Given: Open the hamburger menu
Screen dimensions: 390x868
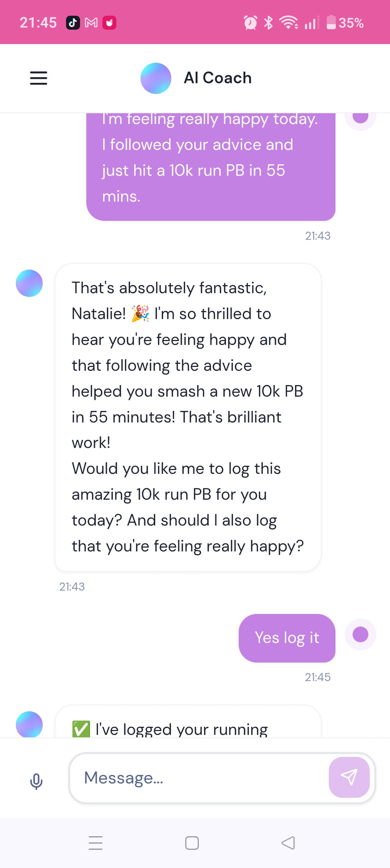Looking at the screenshot, I should click(39, 78).
